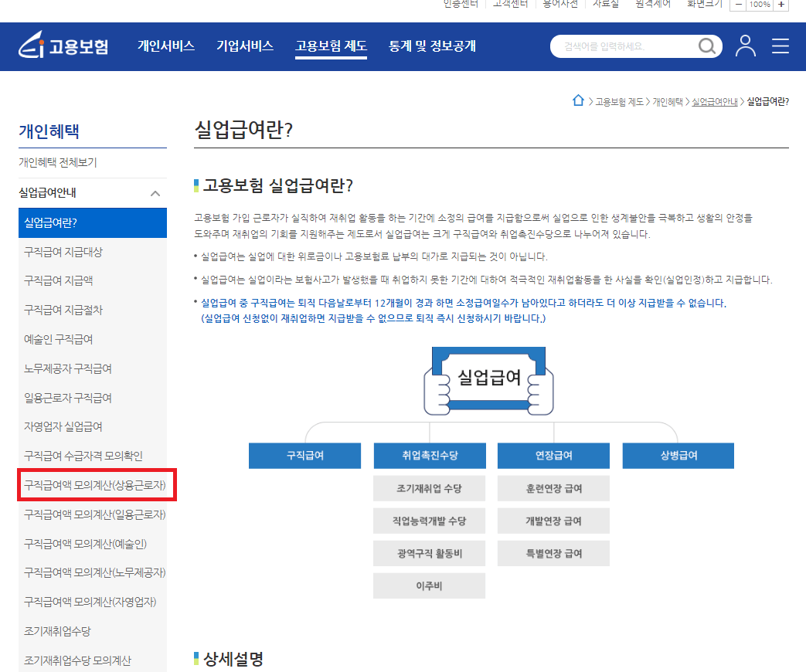Click the search magnifier icon
Viewport: 806px width, 672px height.
pos(706,46)
